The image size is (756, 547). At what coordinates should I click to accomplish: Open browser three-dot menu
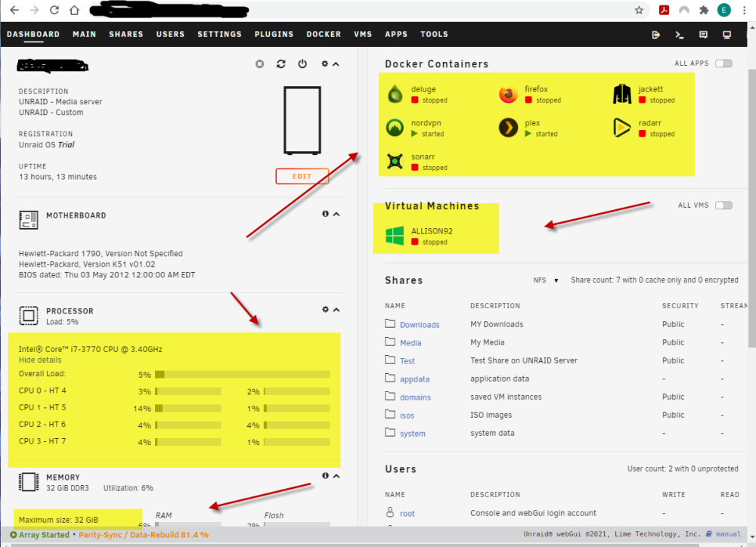(745, 10)
